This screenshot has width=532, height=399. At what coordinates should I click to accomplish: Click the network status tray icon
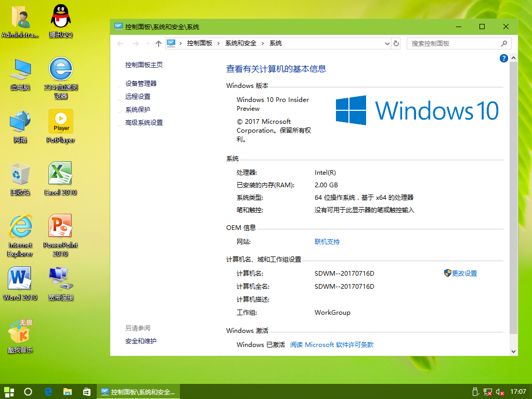click(x=488, y=392)
